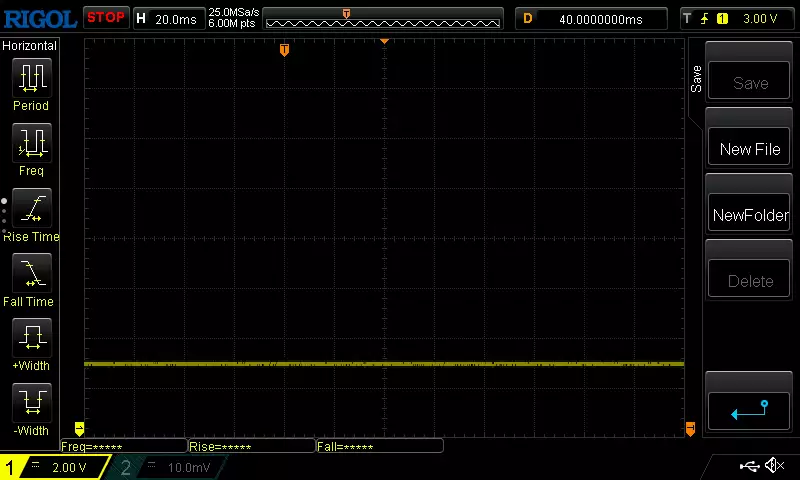The height and width of the screenshot is (480, 800).
Task: Click the Fall=***** measurement result
Action: (x=380, y=446)
